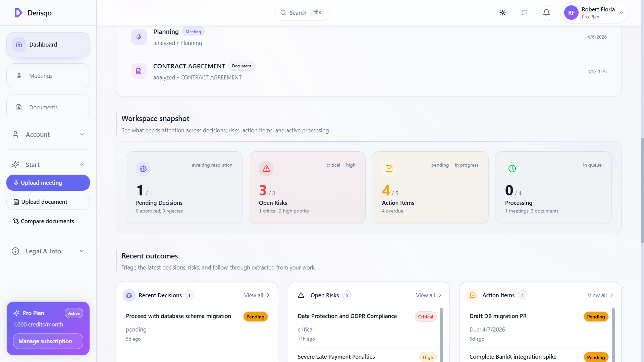
Task: Click the Legal & Info icon
Action: pos(15,251)
